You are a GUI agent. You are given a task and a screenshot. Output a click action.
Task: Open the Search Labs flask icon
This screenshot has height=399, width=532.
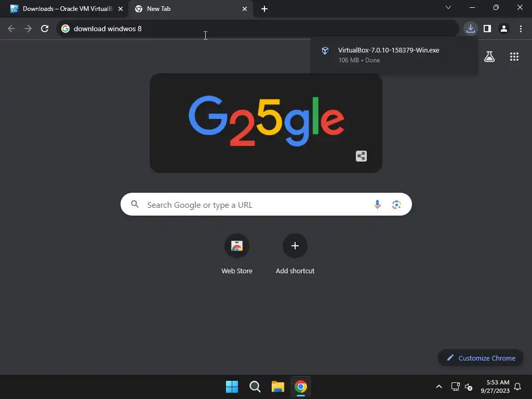[489, 57]
